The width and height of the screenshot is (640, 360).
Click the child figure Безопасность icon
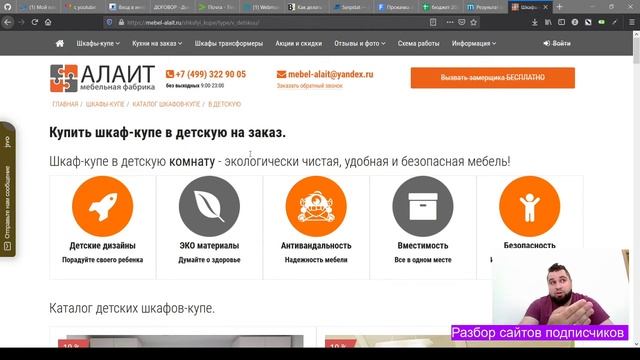coord(529,206)
